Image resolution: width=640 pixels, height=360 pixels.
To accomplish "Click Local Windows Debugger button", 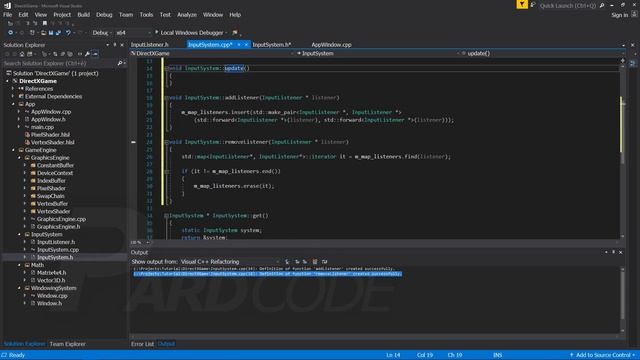I will tap(192, 33).
